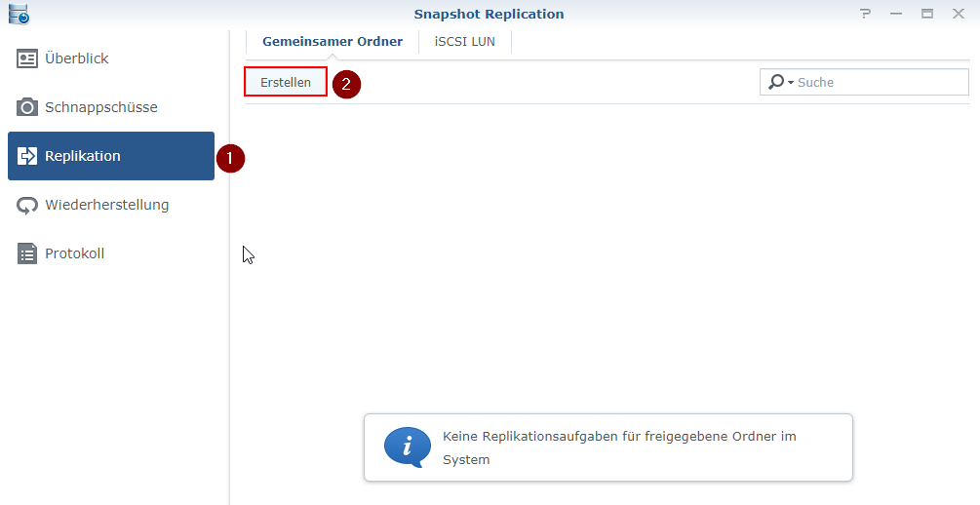Click the Snapshot Replication app icon

tap(18, 14)
